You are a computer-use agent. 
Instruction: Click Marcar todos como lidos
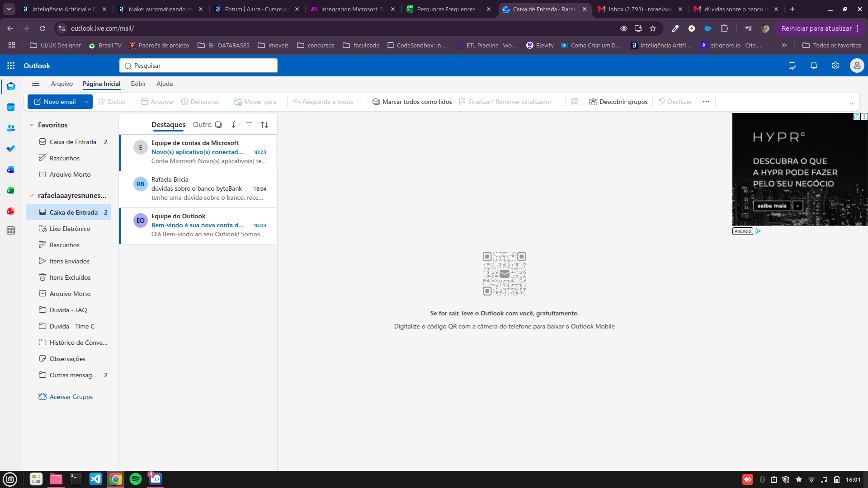[x=412, y=102]
